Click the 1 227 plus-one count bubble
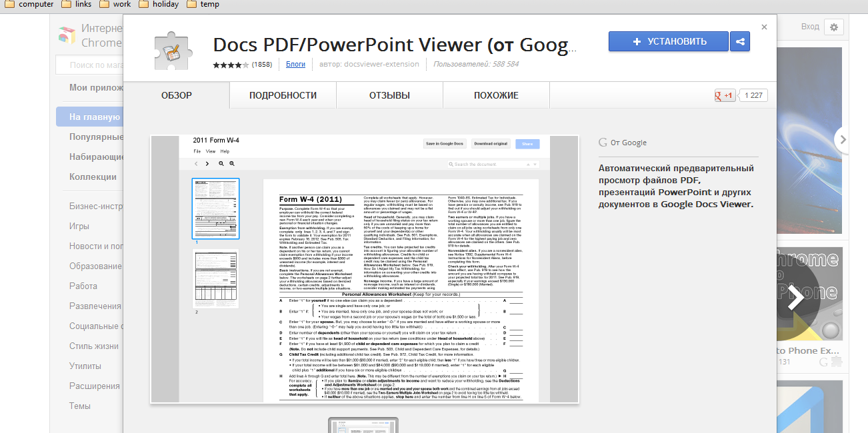This screenshot has width=868, height=433. [x=753, y=95]
